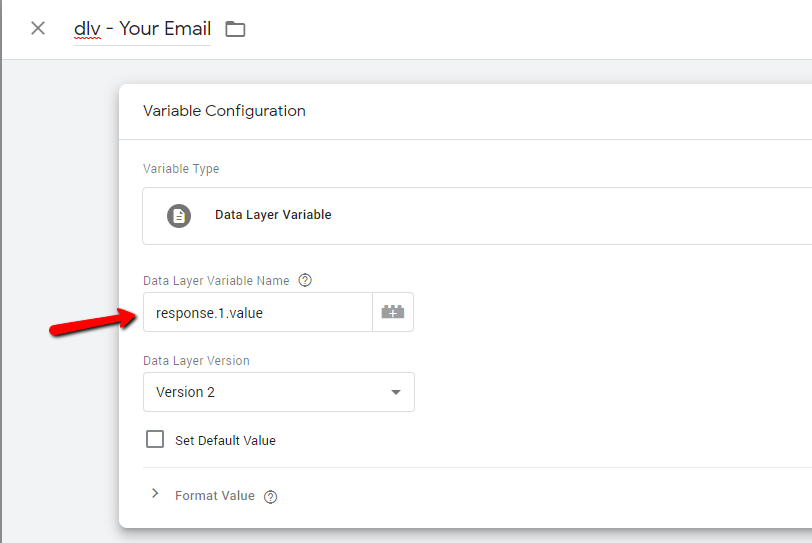Image resolution: width=812 pixels, height=543 pixels.
Task: Close the variable editor with the X icon
Action: pyautogui.click(x=38, y=28)
